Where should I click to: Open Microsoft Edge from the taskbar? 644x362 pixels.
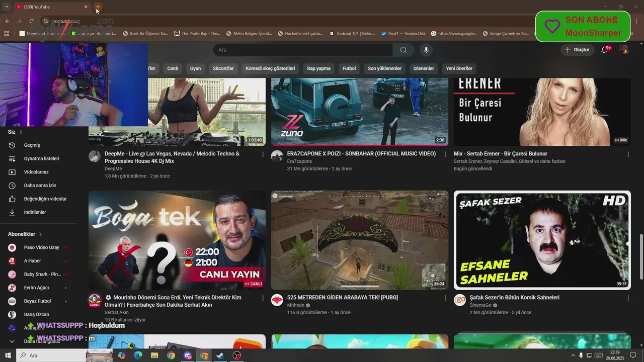138,355
